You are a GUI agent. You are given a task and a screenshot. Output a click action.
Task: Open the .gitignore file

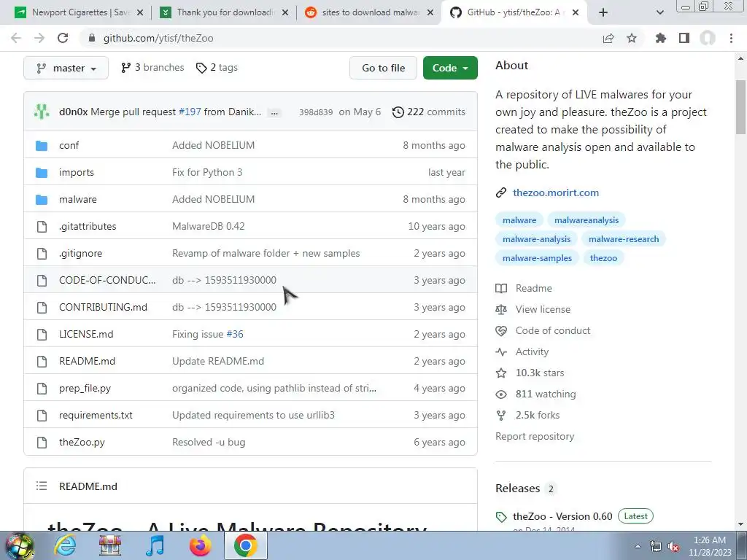coord(80,253)
